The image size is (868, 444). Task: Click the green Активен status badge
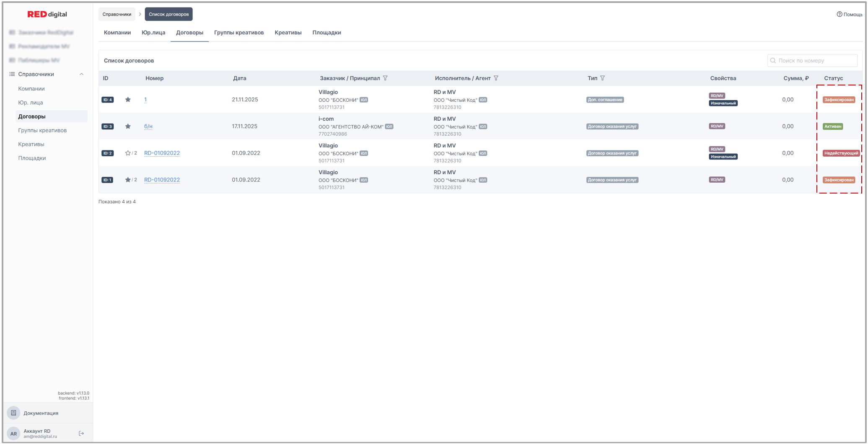point(832,126)
